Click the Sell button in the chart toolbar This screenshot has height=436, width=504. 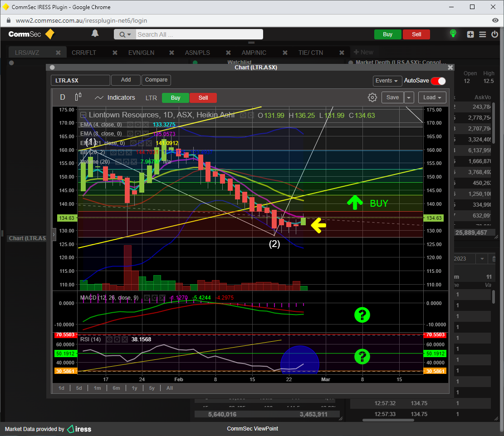tap(203, 98)
